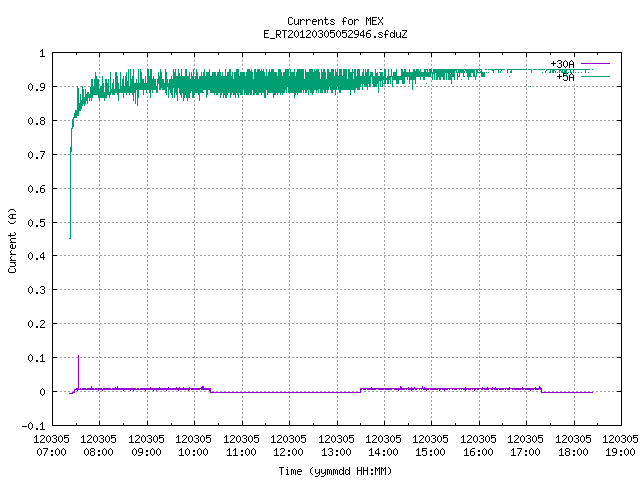Click the x-axis label 120305 16:00

pos(478,445)
